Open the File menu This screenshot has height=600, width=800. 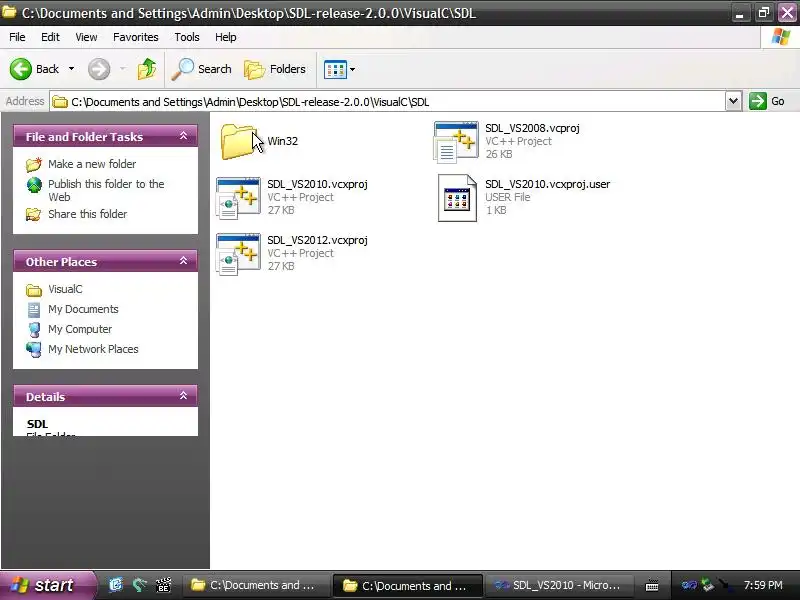(x=17, y=37)
